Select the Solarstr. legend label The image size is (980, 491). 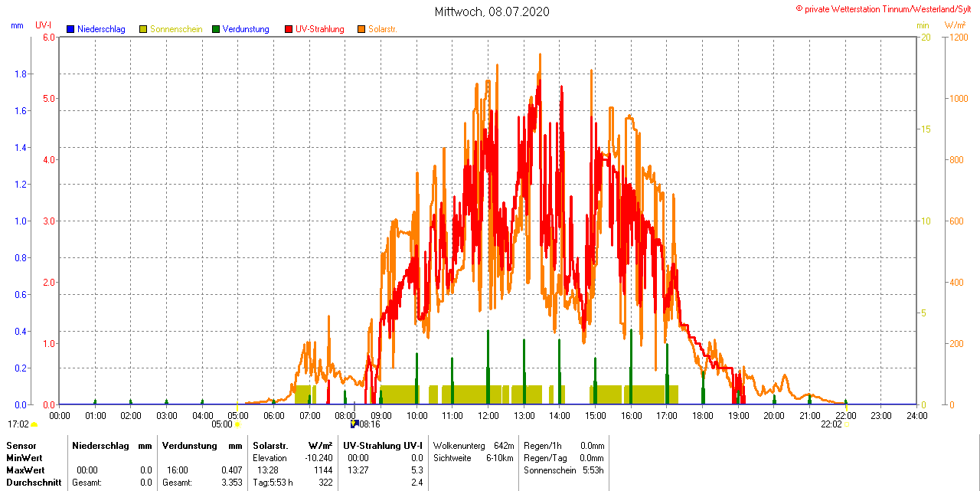383,29
